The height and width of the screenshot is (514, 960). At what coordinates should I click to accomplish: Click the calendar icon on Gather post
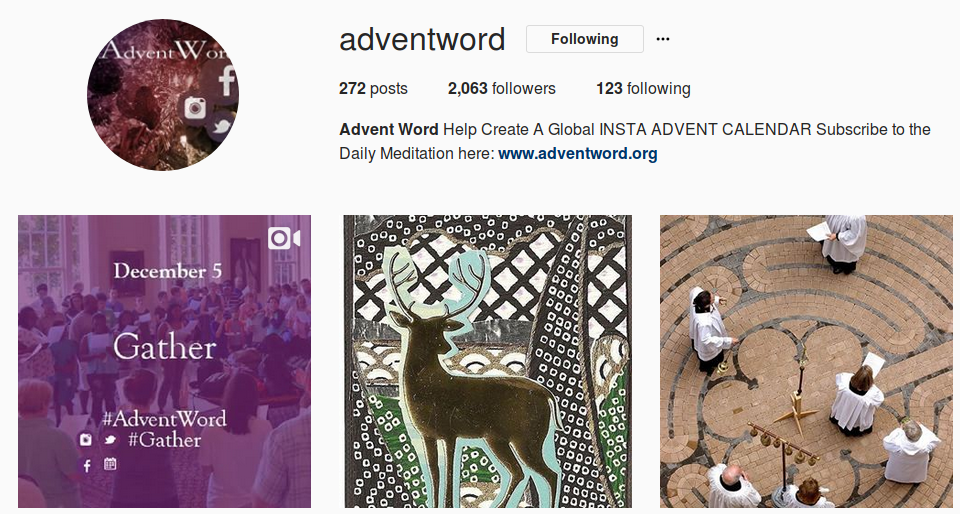point(110,464)
